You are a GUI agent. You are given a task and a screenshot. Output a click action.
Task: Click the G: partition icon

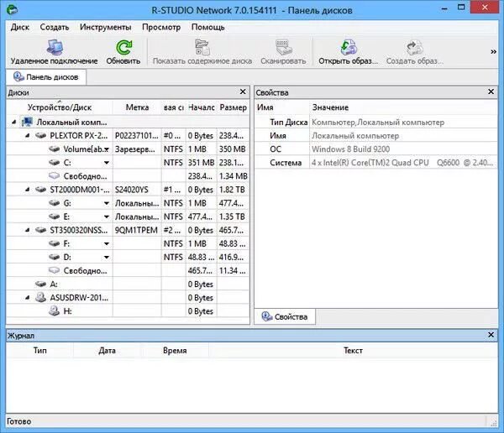click(55, 203)
